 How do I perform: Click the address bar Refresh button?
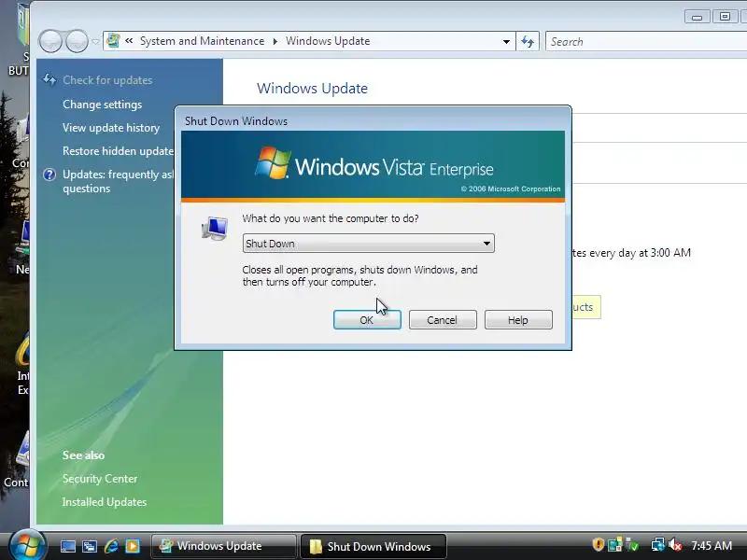click(528, 41)
